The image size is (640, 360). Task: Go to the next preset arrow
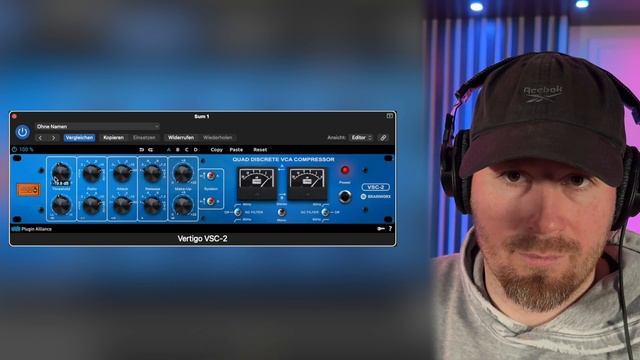pyautogui.click(x=53, y=138)
